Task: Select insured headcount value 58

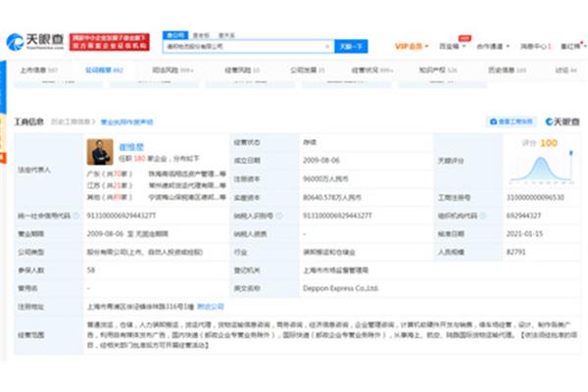Action: click(91, 270)
